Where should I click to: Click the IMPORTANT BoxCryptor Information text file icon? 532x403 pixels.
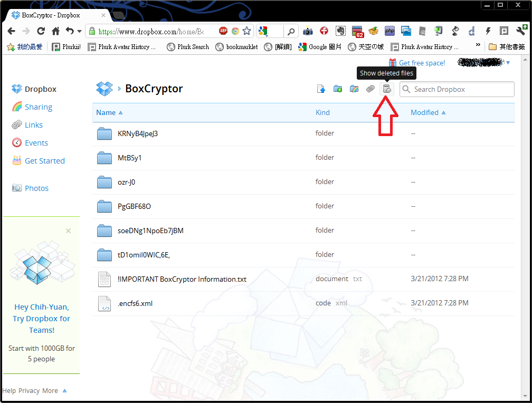point(104,279)
